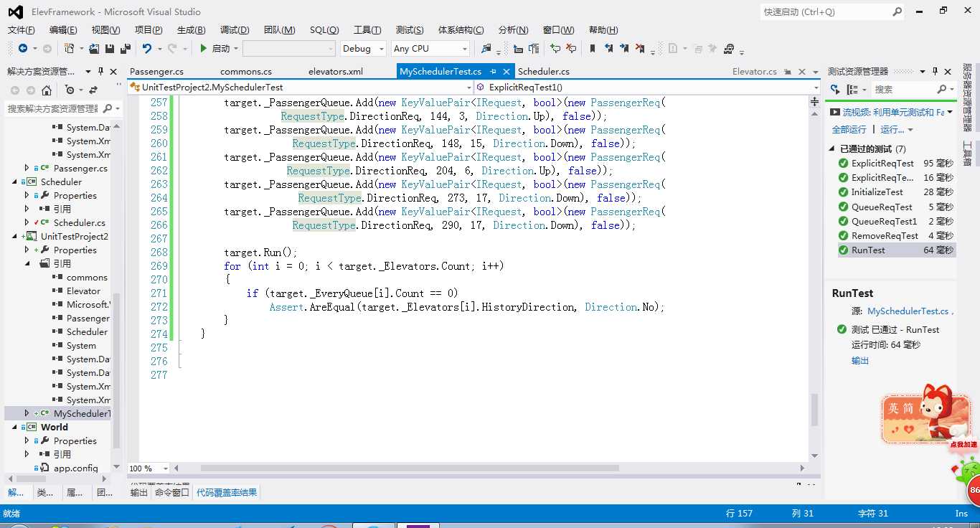Collapse the passed tests group
This screenshot has height=528, width=980.
coord(832,149)
